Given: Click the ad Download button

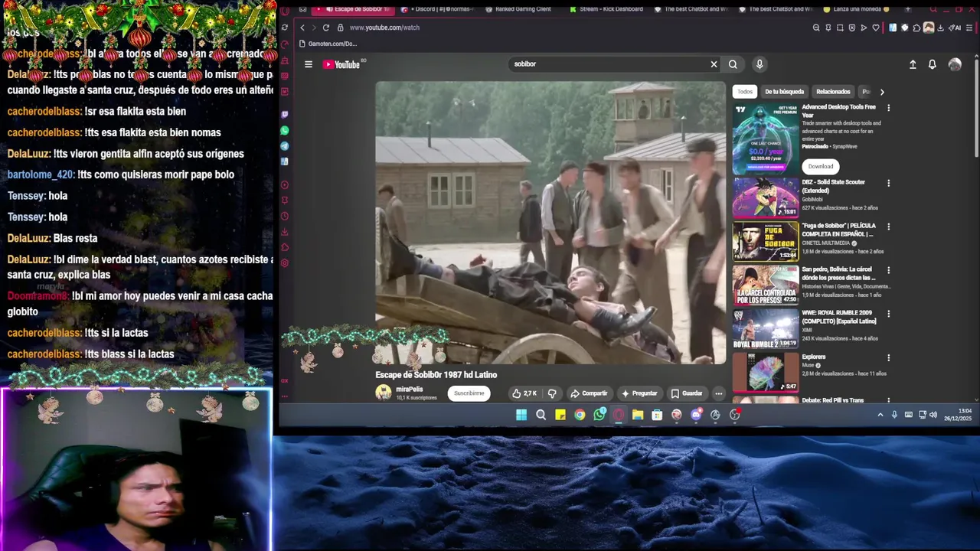Looking at the screenshot, I should (821, 166).
